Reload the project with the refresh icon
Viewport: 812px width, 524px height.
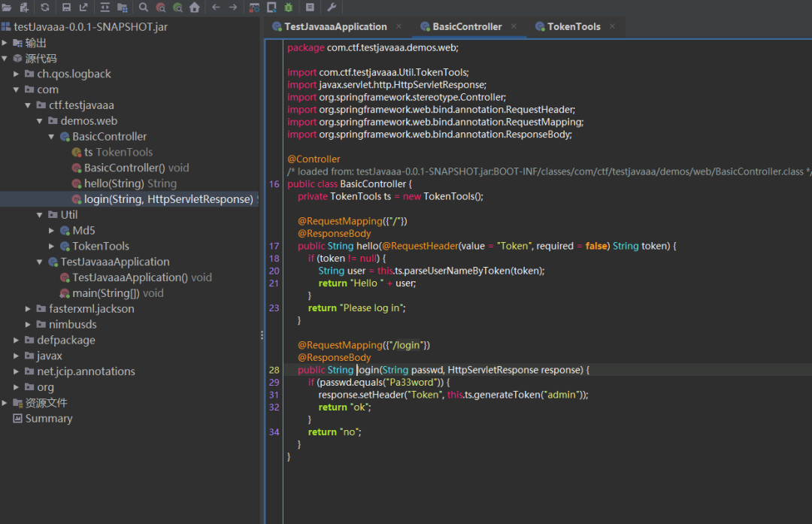point(45,8)
